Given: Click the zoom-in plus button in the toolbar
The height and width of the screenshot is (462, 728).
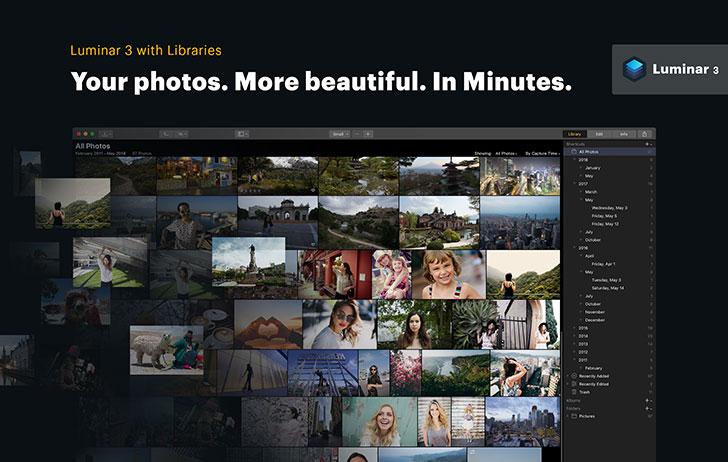Looking at the screenshot, I should coord(368,134).
